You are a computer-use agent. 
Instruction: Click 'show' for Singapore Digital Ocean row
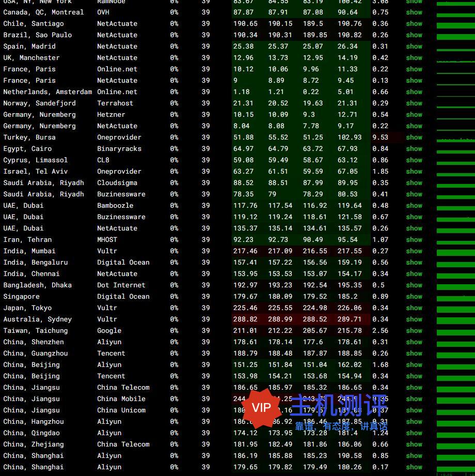point(414,297)
